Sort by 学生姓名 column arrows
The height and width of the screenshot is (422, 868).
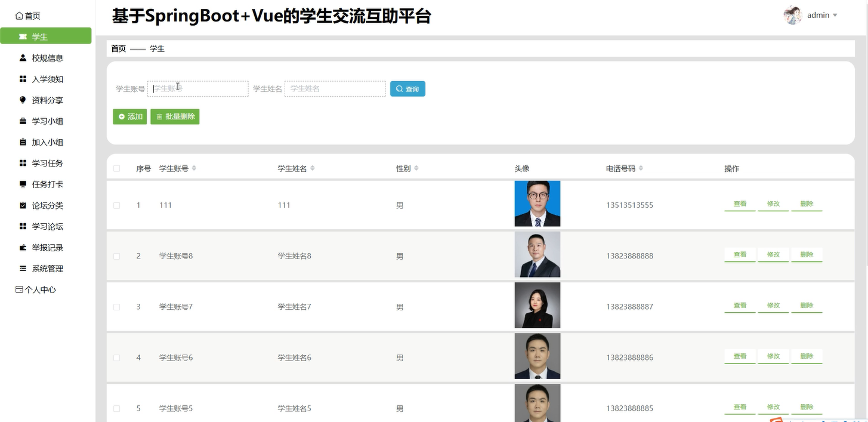(x=313, y=169)
